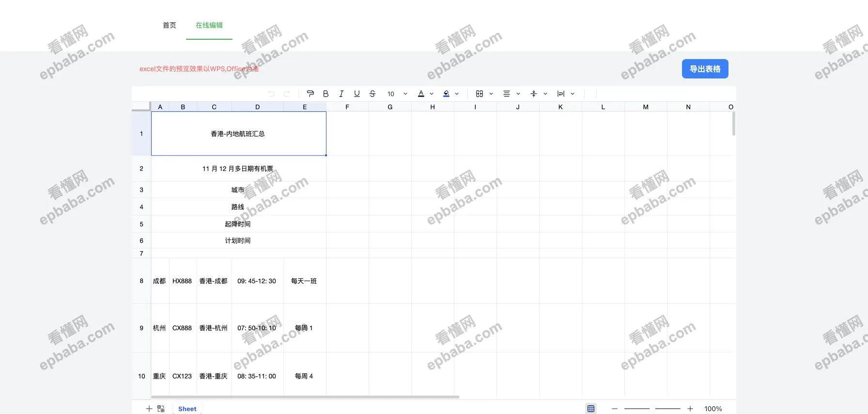Click the undo arrow icon
This screenshot has height=414, width=868.
(271, 94)
